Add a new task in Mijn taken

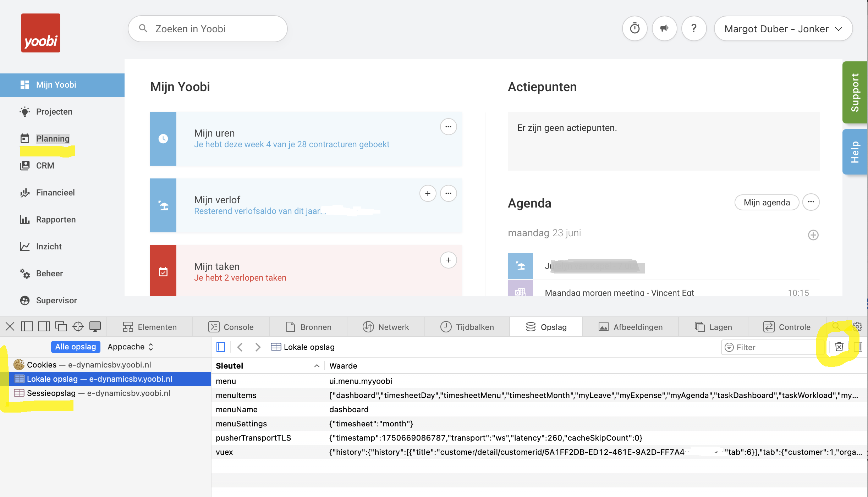(x=448, y=260)
